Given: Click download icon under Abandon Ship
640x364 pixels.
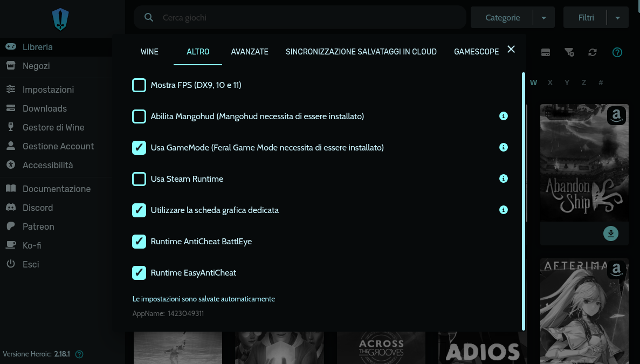Looking at the screenshot, I should [x=610, y=233].
